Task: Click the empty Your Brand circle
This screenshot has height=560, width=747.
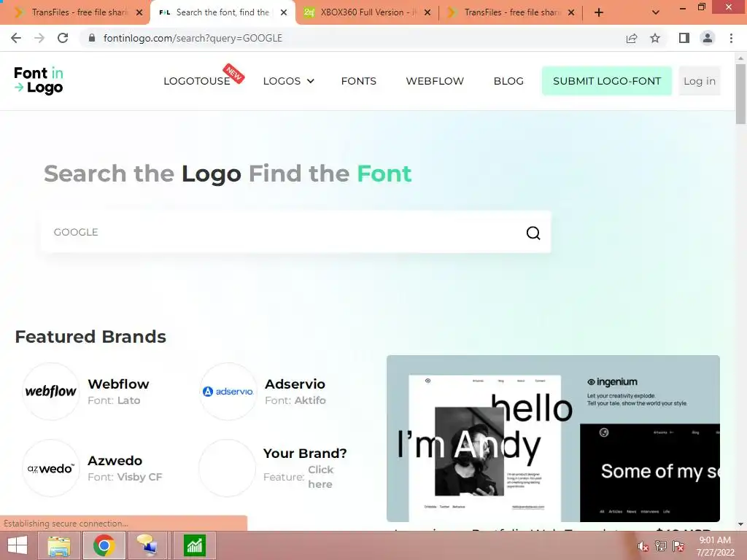Action: (228, 468)
